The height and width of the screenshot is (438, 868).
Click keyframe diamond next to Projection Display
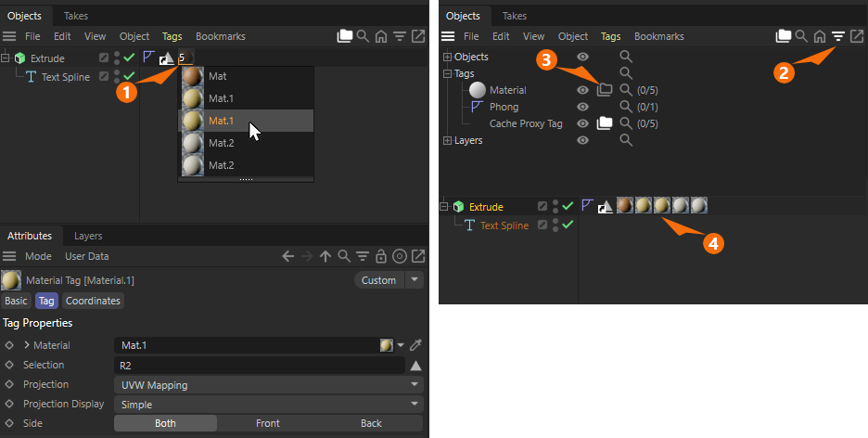pyautogui.click(x=9, y=404)
